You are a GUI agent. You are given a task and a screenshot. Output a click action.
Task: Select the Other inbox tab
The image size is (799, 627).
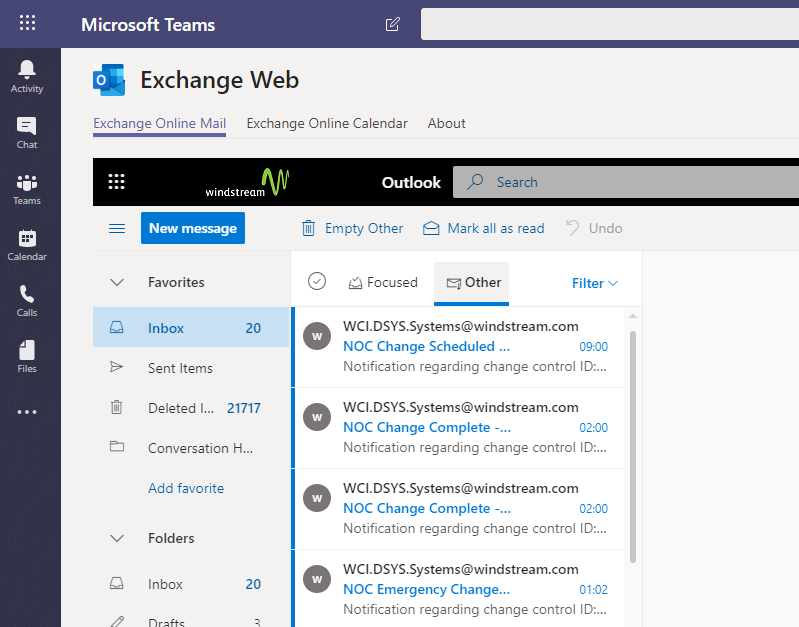[471, 283]
